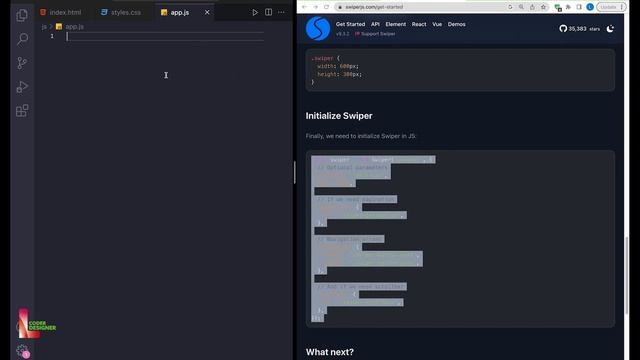Open the Element nav link
Viewport: 640px width, 360px height.
tap(396, 24)
